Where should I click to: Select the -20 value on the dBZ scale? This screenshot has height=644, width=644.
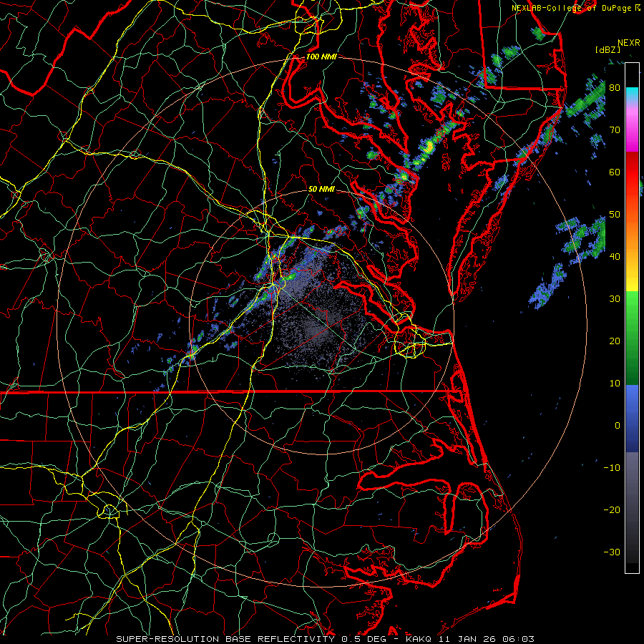pyautogui.click(x=612, y=509)
